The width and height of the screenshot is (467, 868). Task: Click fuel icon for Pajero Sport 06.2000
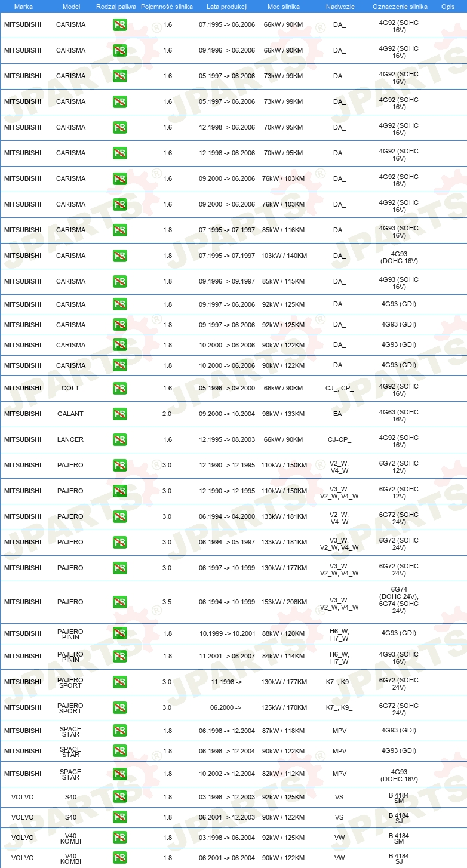(119, 707)
